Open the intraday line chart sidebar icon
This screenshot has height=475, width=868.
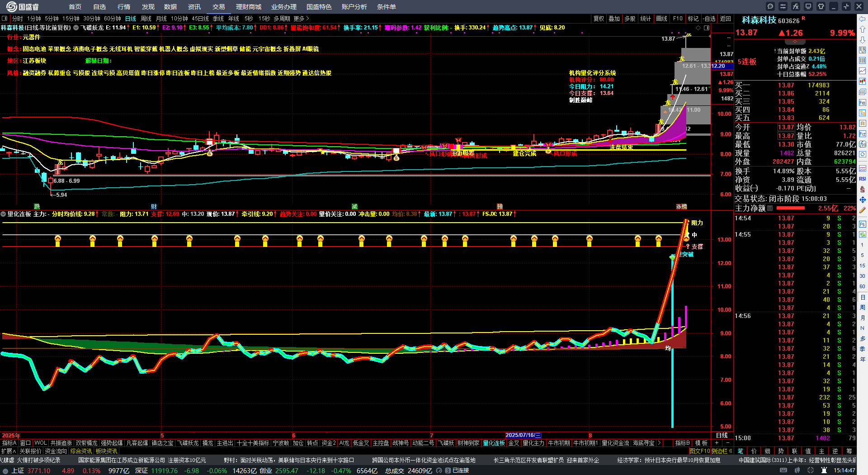pyautogui.click(x=863, y=71)
